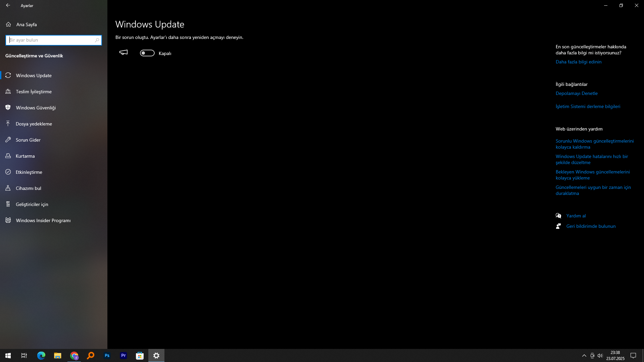Screen dimensions: 644x362
Task: Click Geri bildirimde bulunun link
Action: point(591,226)
